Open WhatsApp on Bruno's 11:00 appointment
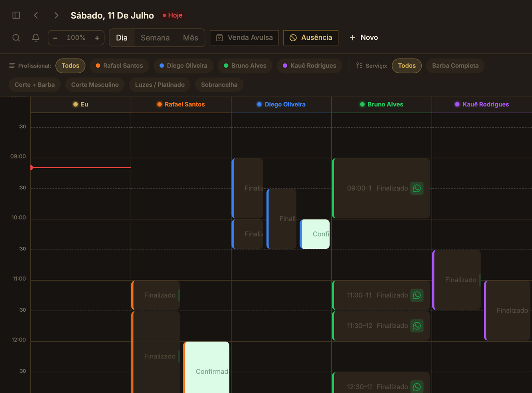The width and height of the screenshot is (532, 393). (x=417, y=295)
